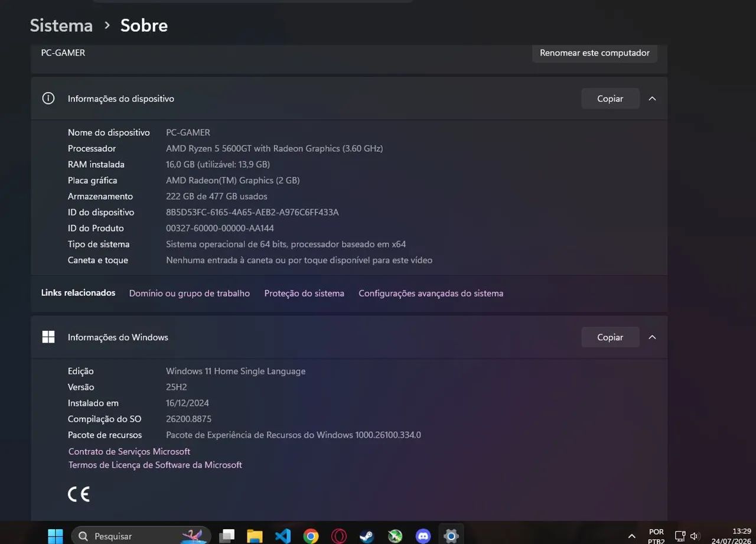Viewport: 756px width, 544px height.
Task: Go back to Sistema in breadcrumb
Action: tap(61, 25)
